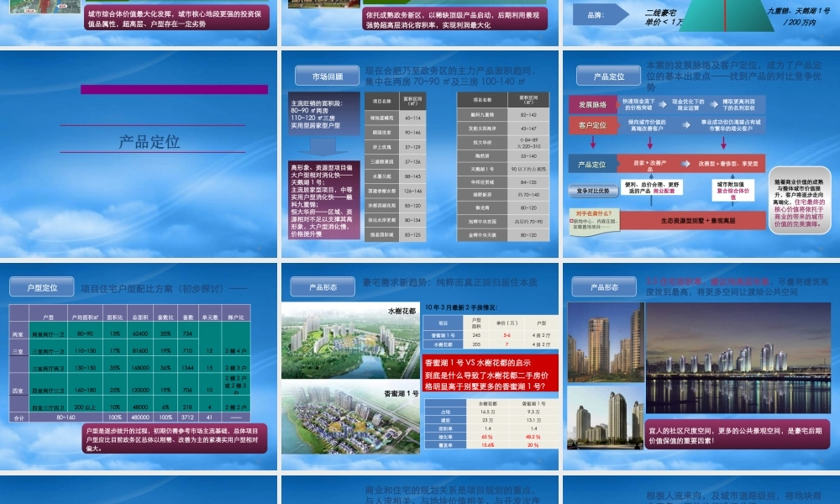Click the 香蜜湖 1 号 aerial photo
840x504 pixels.
coord(350,416)
